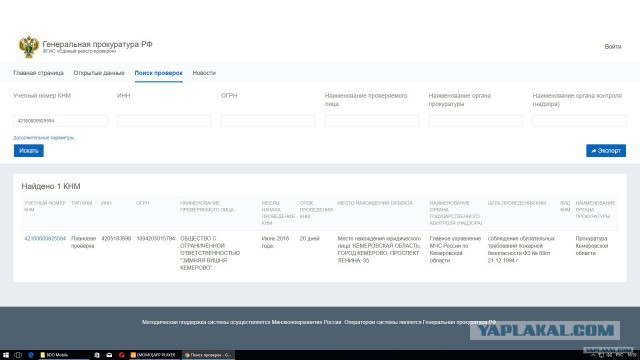
Task: Open the Главная страница tab
Action: (38, 73)
